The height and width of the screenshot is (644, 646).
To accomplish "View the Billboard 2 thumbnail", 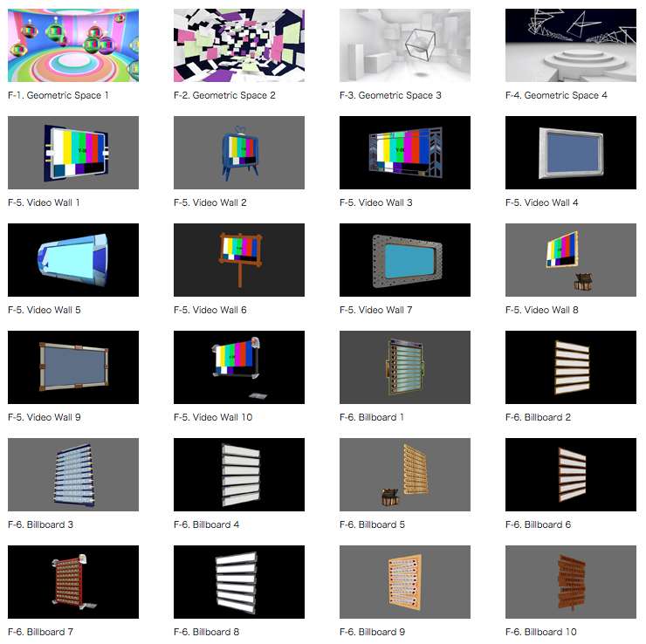I will [571, 367].
